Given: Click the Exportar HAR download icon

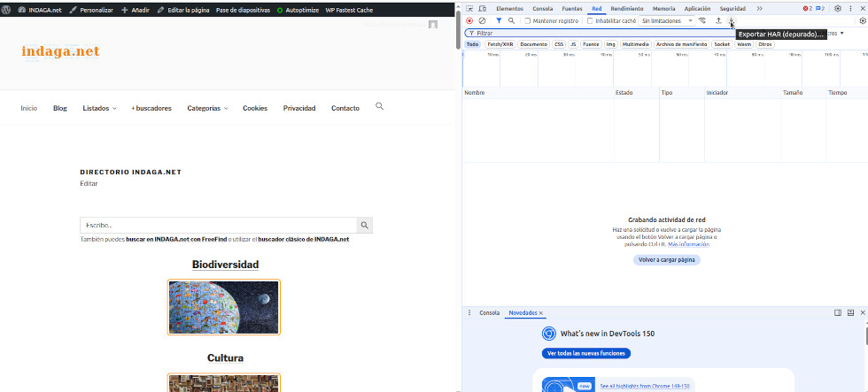Looking at the screenshot, I should click(x=732, y=20).
